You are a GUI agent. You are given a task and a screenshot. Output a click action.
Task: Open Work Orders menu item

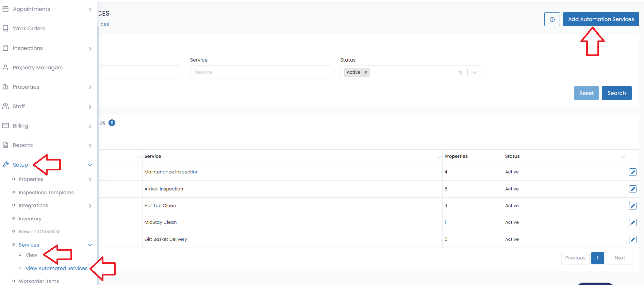click(x=29, y=29)
